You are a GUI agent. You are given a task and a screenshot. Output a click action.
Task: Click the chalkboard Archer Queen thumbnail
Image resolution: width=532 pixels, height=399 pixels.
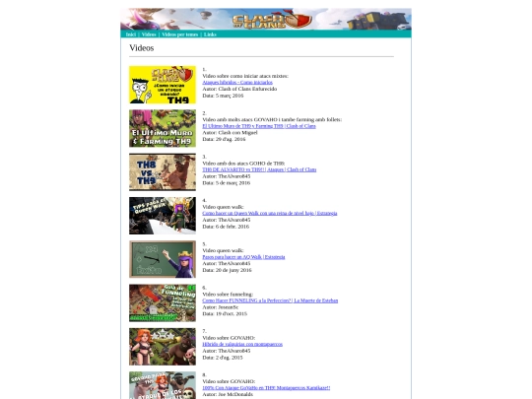point(163,259)
